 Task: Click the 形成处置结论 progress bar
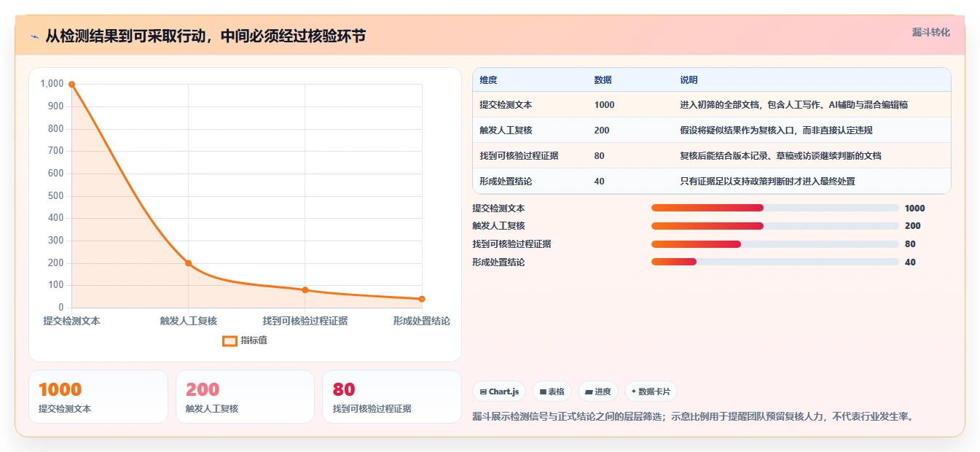tap(775, 262)
